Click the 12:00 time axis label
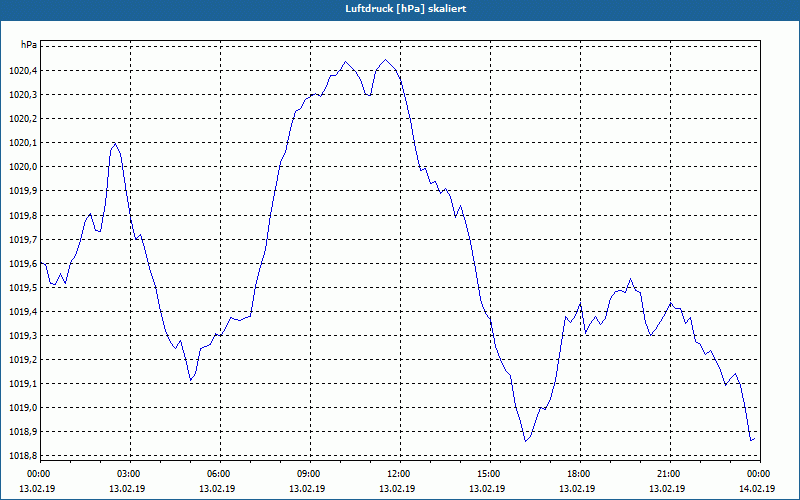This screenshot has width=800, height=500. coord(398,474)
